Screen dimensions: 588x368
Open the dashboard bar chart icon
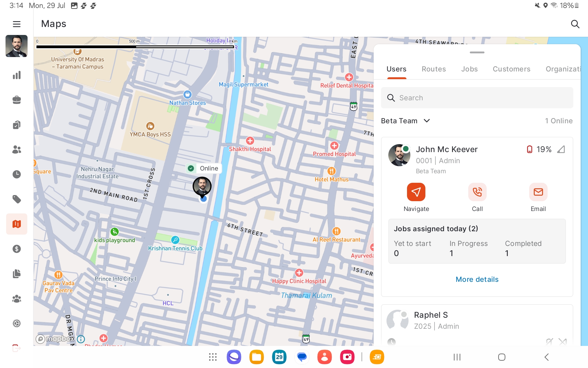[17, 75]
